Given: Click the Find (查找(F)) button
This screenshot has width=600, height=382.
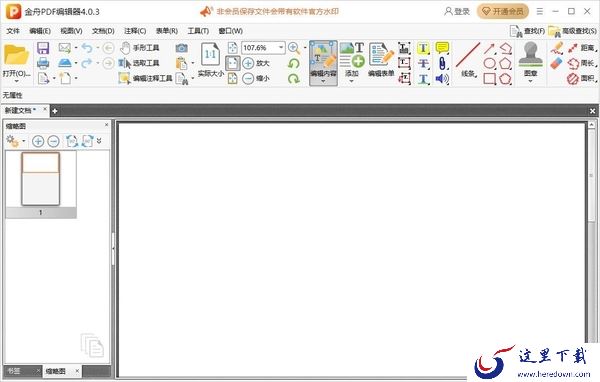Looking at the screenshot, I should tap(527, 31).
